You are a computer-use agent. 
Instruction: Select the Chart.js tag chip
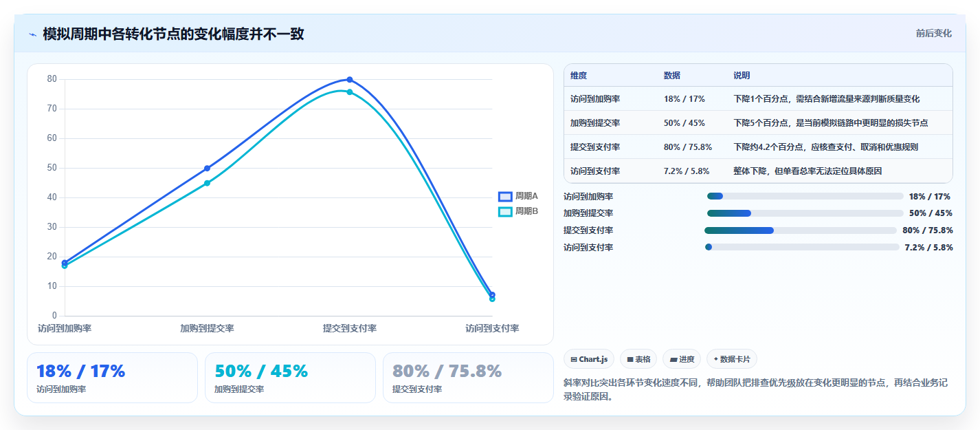589,359
